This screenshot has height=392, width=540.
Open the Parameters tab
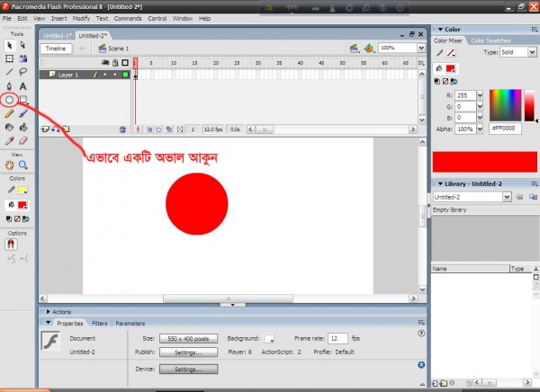click(x=130, y=324)
